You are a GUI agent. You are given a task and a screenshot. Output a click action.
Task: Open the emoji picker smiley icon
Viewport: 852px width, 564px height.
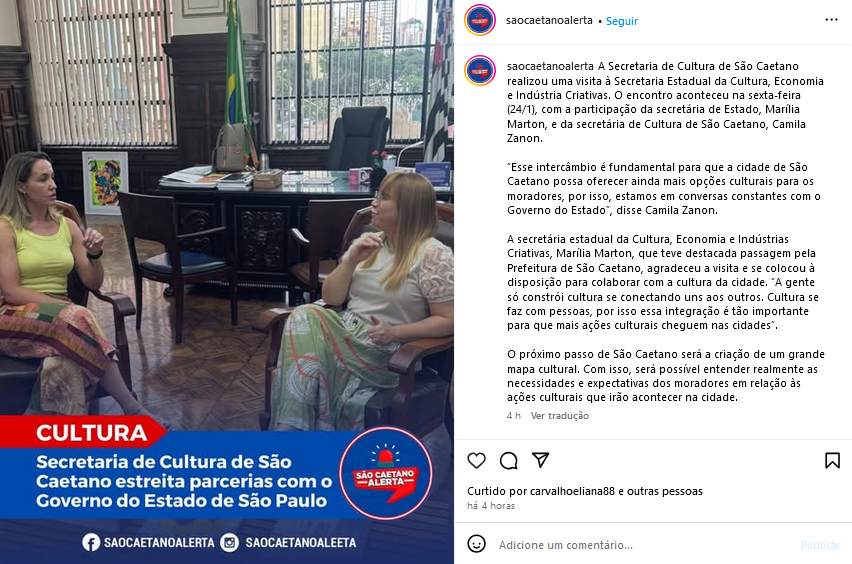tap(477, 544)
